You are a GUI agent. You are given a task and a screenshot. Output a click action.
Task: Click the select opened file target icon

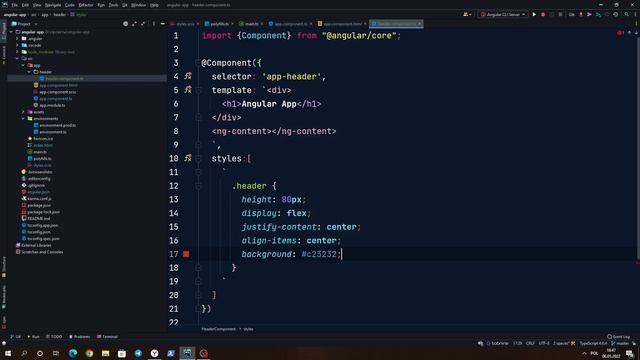[125, 24]
